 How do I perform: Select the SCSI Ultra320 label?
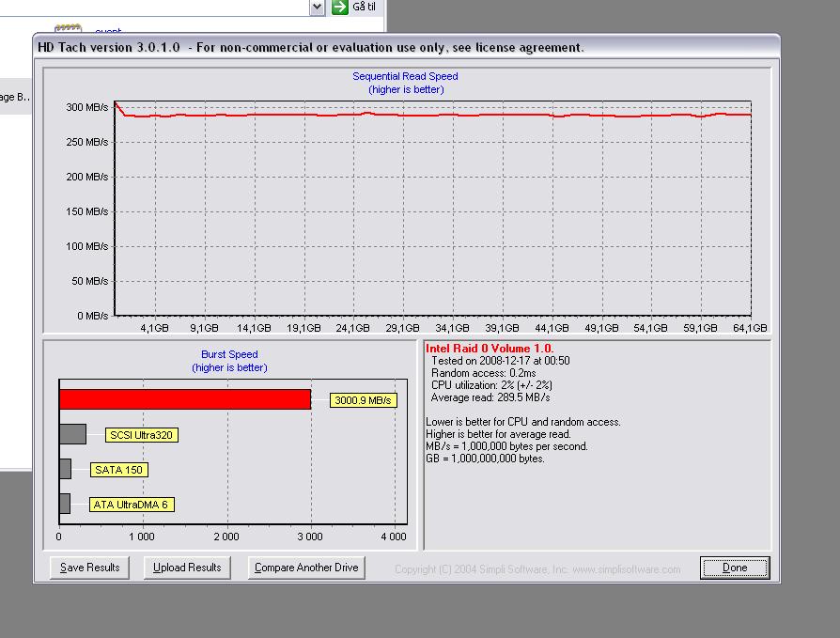[142, 435]
